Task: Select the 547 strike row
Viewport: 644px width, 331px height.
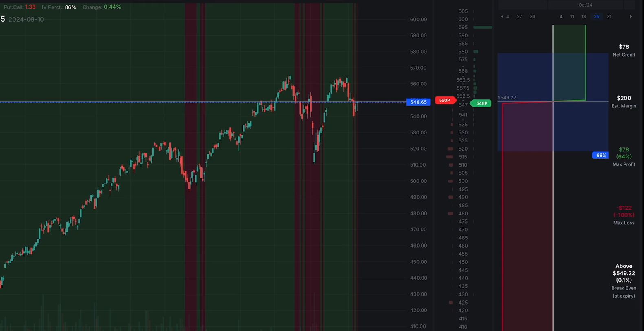Action: point(463,105)
